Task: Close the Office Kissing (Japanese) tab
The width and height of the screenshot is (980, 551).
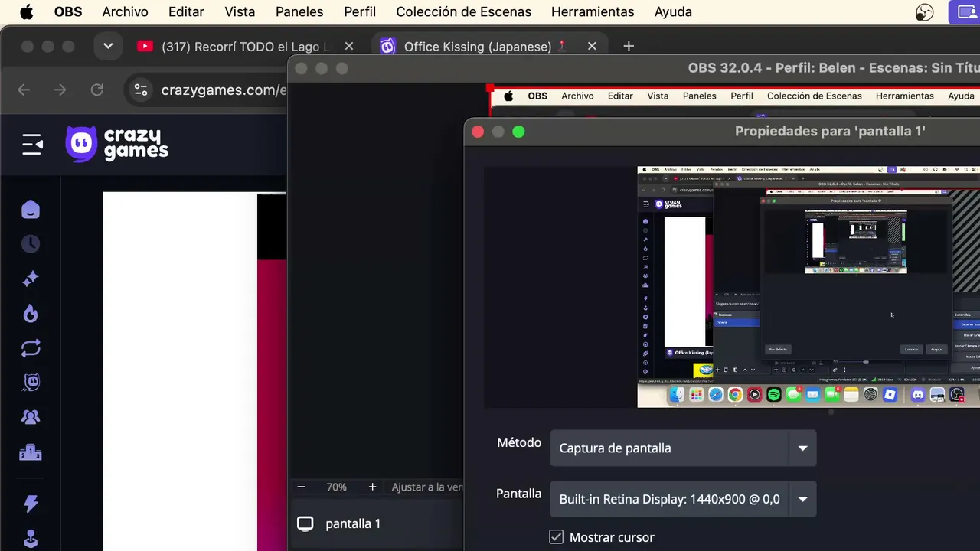Action: click(592, 47)
